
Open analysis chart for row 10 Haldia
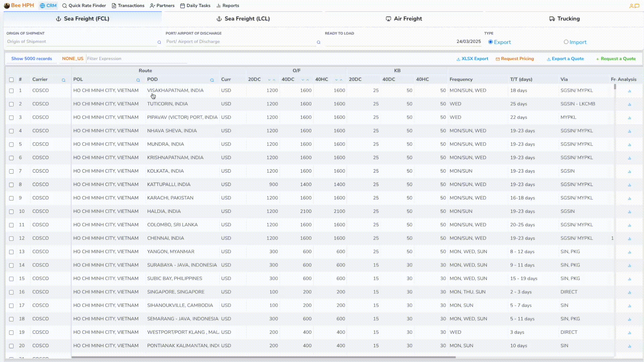pos(630,212)
